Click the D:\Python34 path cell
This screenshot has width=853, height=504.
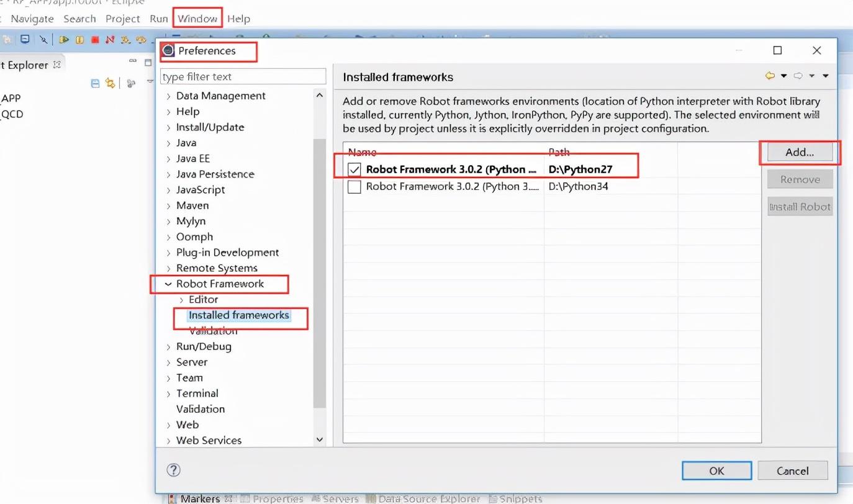click(579, 186)
